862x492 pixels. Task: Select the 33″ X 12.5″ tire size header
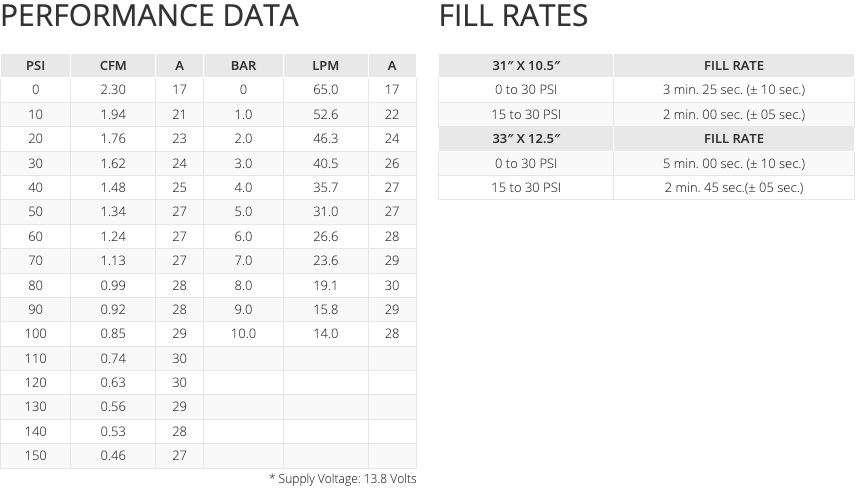[526, 139]
